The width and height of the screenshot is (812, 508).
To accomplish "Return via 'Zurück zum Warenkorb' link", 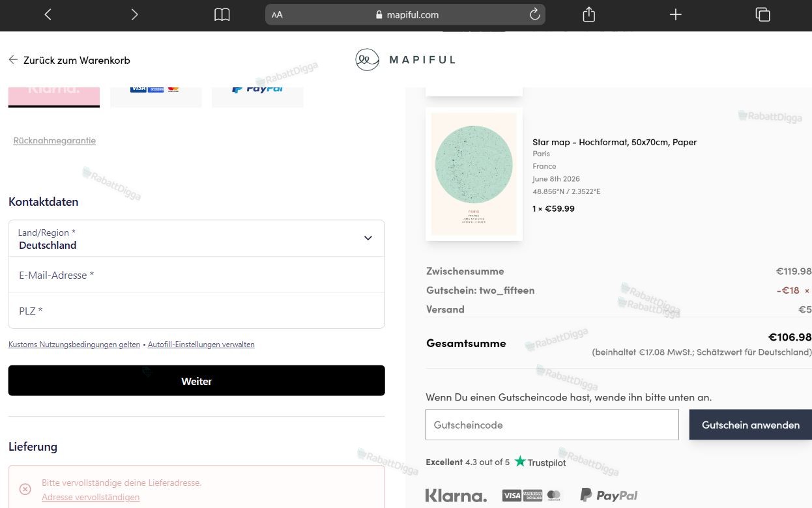I will pos(69,60).
